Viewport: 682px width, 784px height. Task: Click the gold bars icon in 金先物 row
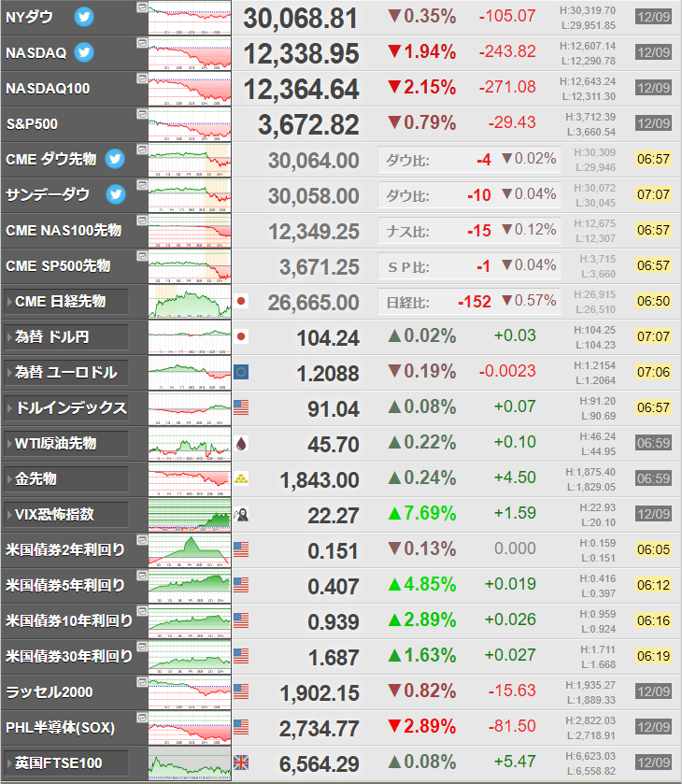241,478
